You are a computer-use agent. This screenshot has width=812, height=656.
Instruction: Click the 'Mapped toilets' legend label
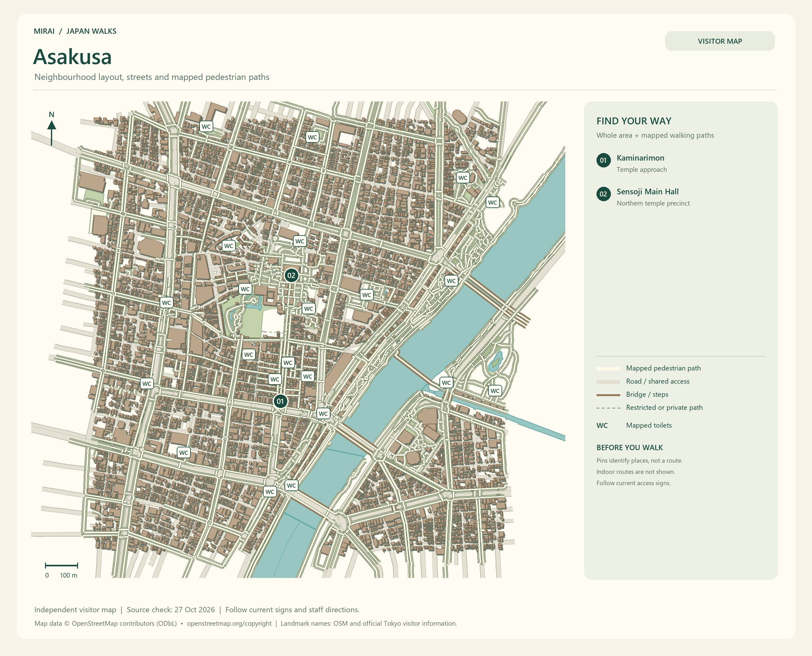[x=649, y=425]
